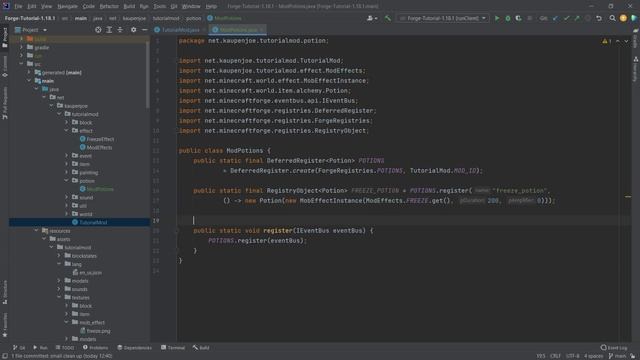Open the run configuration dropdown

(442, 18)
